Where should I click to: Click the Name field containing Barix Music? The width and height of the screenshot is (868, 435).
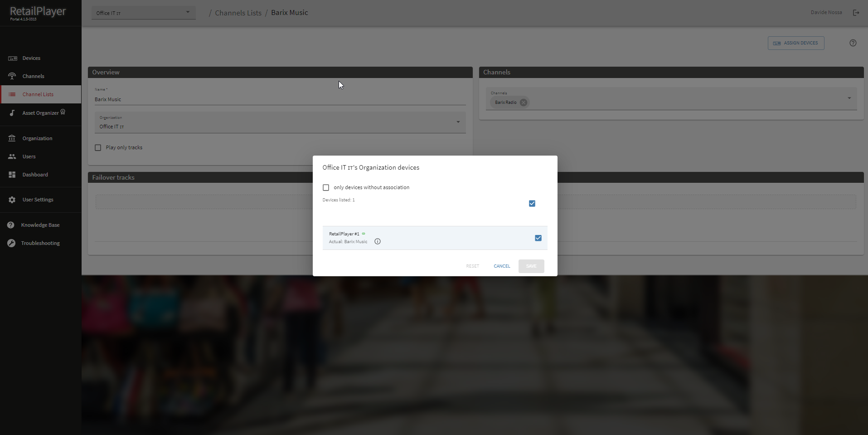click(280, 99)
